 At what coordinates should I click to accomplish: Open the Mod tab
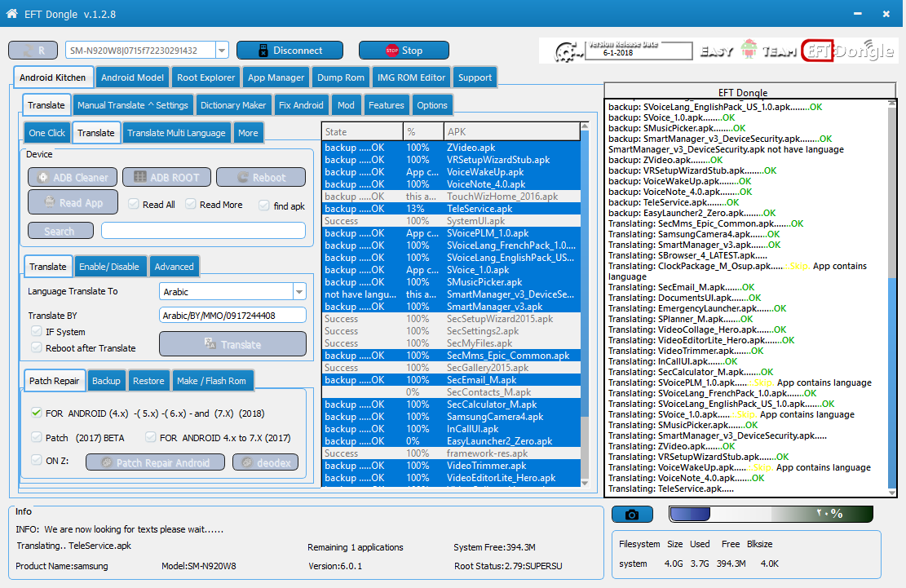coord(346,105)
